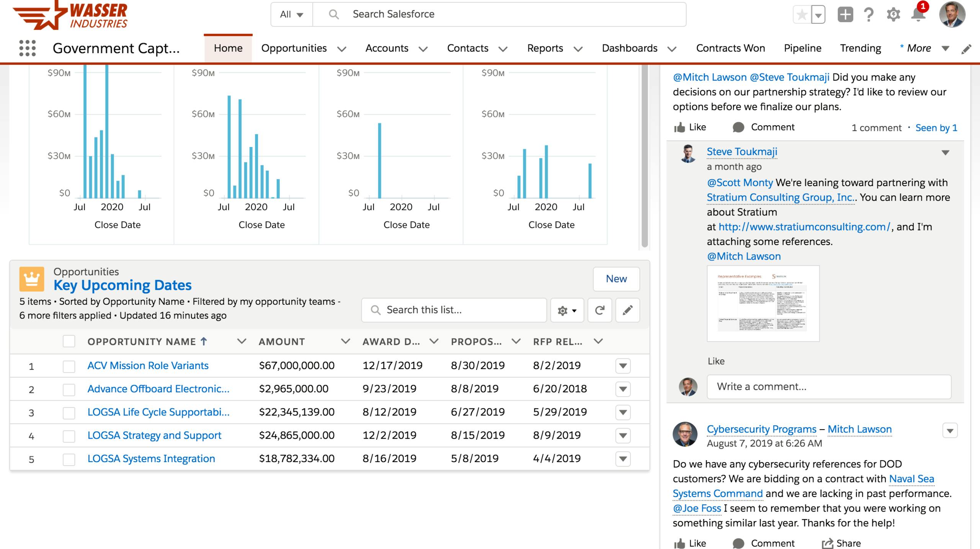Click the Search Salesforce input field

tap(499, 15)
